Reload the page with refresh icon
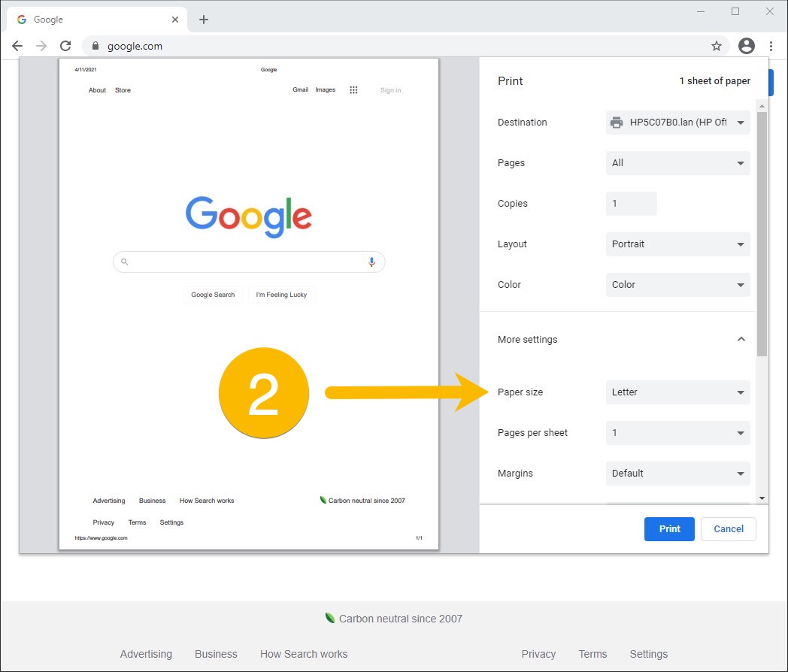The image size is (788, 672). click(65, 46)
